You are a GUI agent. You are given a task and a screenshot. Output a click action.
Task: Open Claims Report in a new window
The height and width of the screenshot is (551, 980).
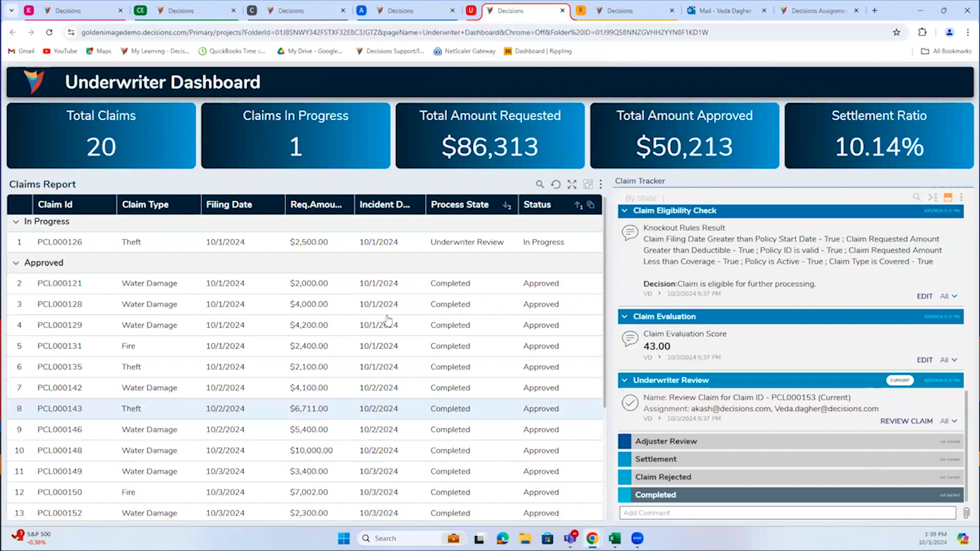588,184
